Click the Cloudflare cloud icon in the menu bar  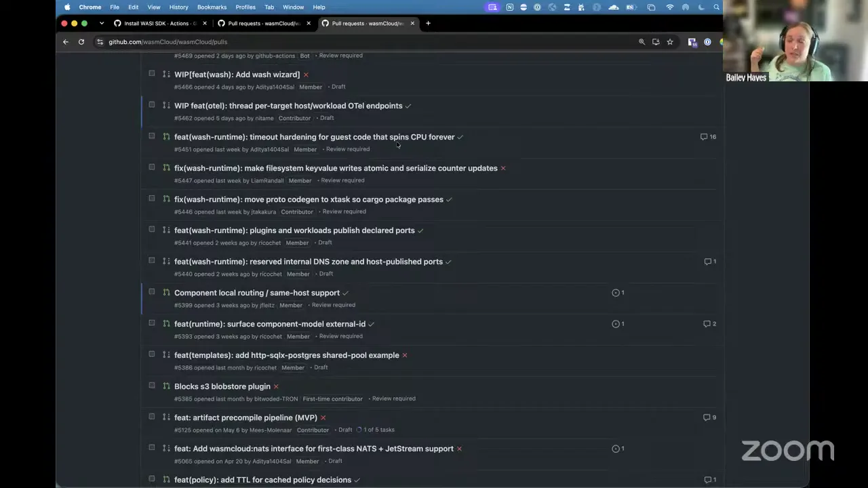pyautogui.click(x=614, y=7)
